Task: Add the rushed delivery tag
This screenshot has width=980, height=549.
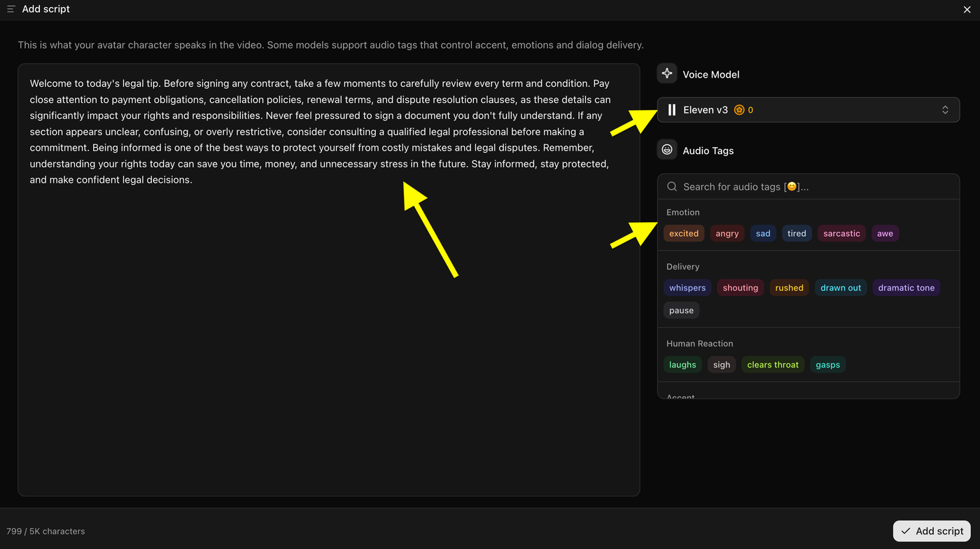Action: tap(789, 288)
